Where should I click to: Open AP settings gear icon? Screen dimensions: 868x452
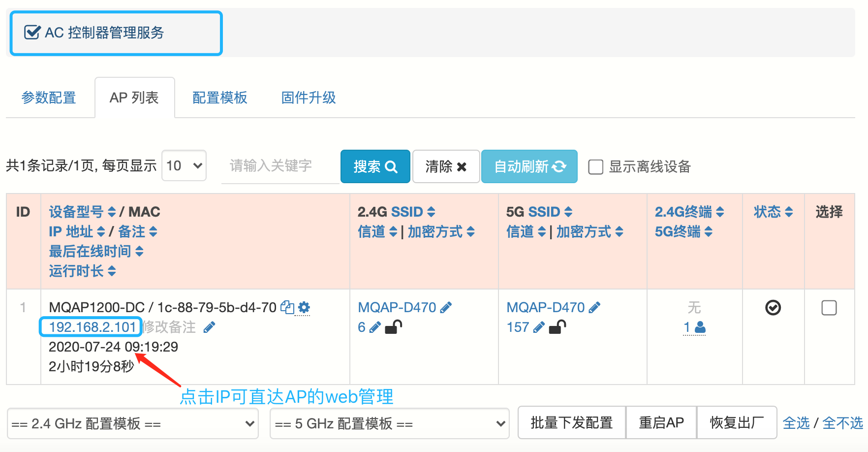[304, 308]
